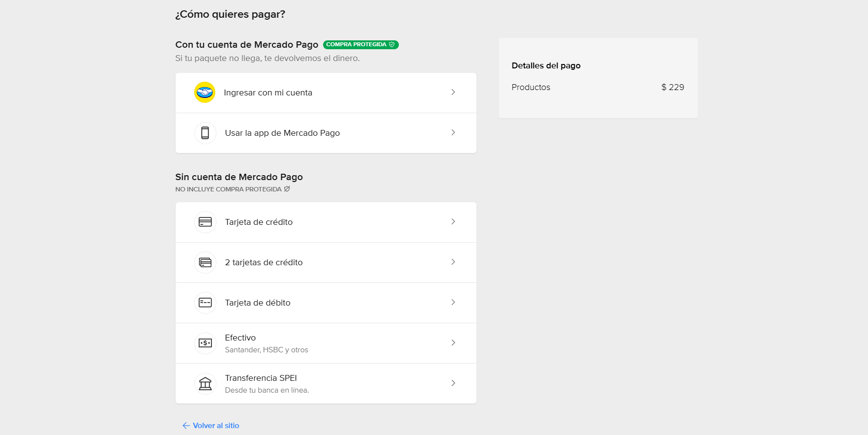Image resolution: width=868 pixels, height=435 pixels.
Task: Open chevron next to Ingresar con mi cuenta
Action: 453,93
